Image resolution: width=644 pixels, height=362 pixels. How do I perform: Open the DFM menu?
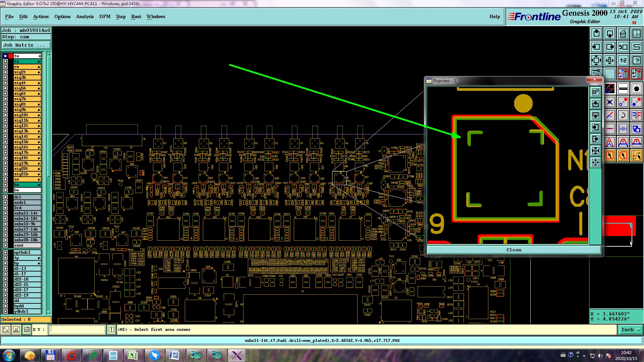[105, 16]
